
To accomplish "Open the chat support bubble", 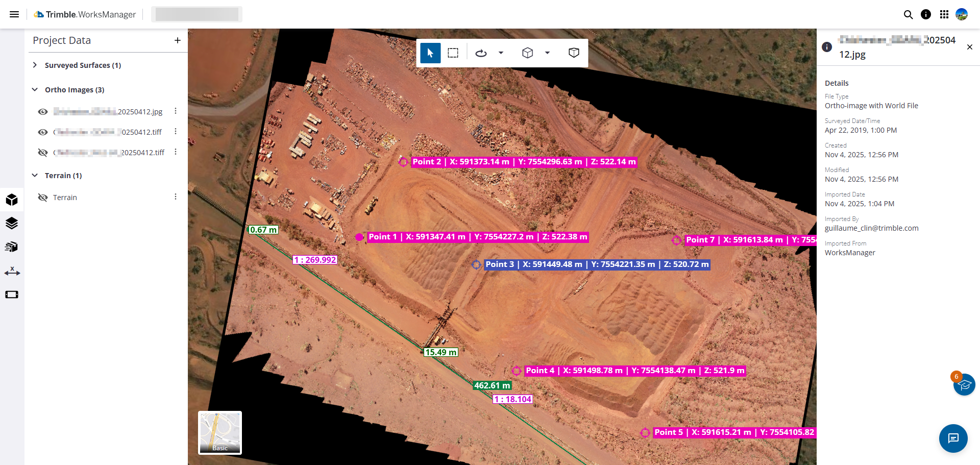I will [953, 438].
